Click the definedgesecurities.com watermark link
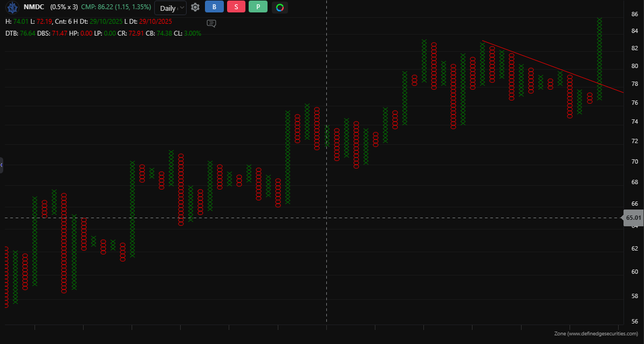This screenshot has height=344, width=644. tap(595, 334)
